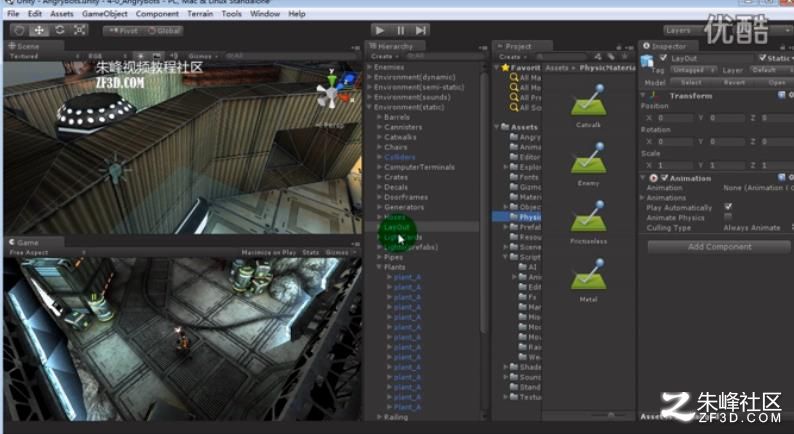Screen dimensions: 794x434
Task: Enable Animate Physics checkbox
Action: coord(728,217)
